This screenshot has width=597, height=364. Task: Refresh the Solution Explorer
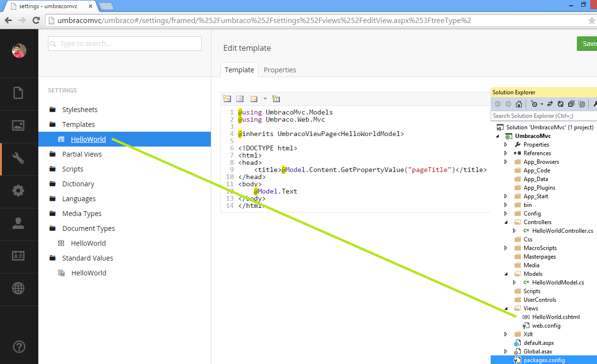pyautogui.click(x=560, y=103)
